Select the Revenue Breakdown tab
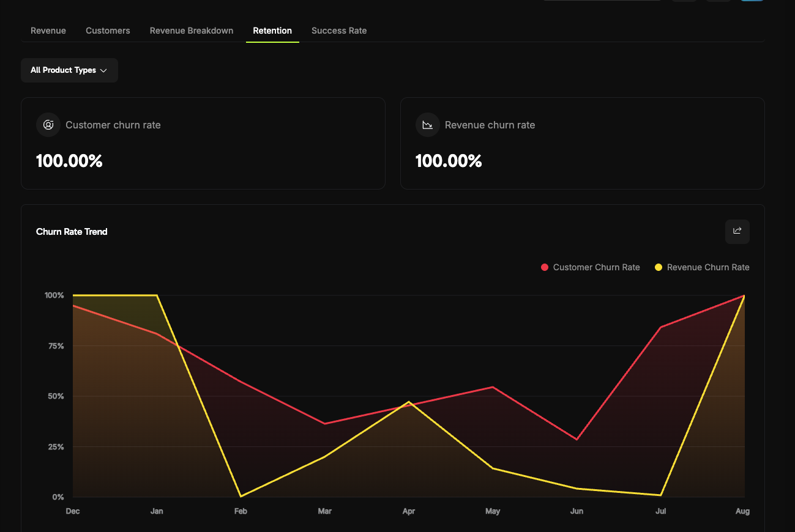The width and height of the screenshot is (795, 532). (x=191, y=31)
